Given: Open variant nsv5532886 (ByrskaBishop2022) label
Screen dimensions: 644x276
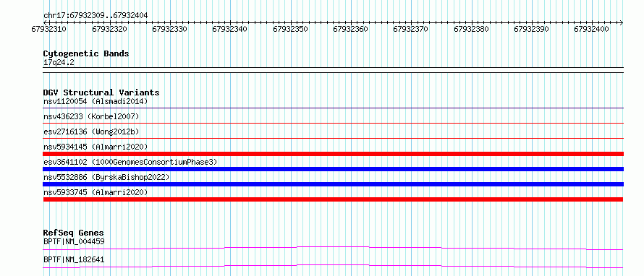Looking at the screenshot, I should pyautogui.click(x=106, y=177).
